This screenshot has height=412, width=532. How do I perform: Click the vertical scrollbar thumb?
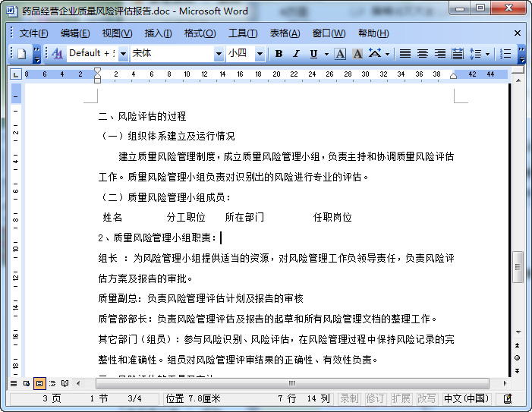pos(518,267)
